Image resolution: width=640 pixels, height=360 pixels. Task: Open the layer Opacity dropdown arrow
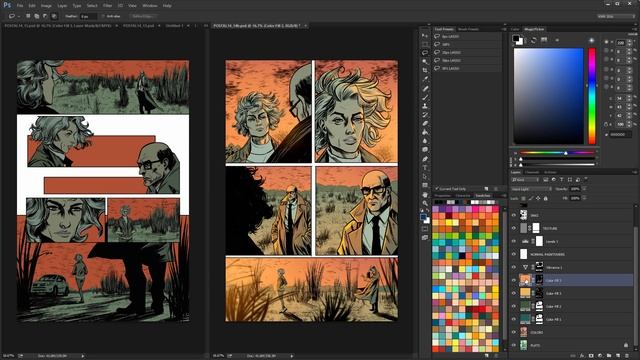(585, 189)
